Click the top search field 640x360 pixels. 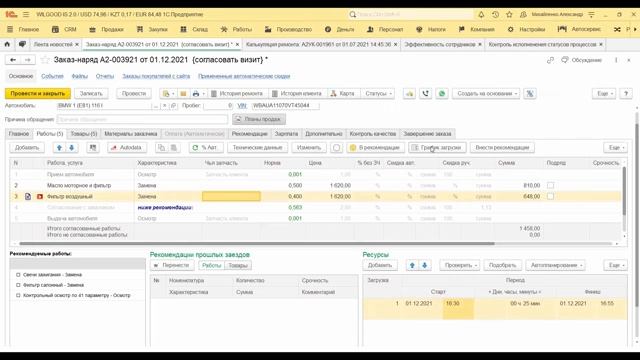tap(410, 14)
